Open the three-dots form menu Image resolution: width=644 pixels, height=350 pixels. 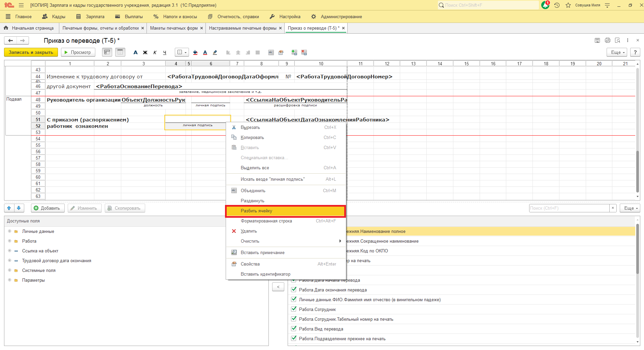coord(627,40)
